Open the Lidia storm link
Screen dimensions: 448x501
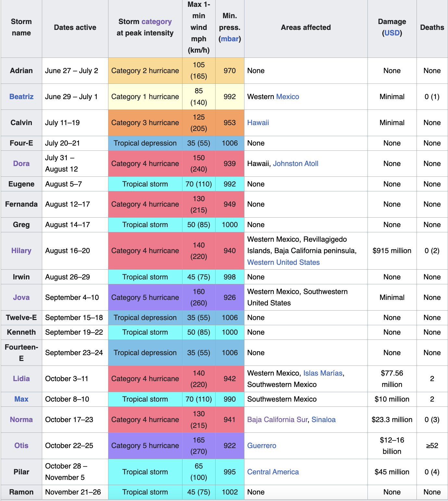pyautogui.click(x=21, y=379)
